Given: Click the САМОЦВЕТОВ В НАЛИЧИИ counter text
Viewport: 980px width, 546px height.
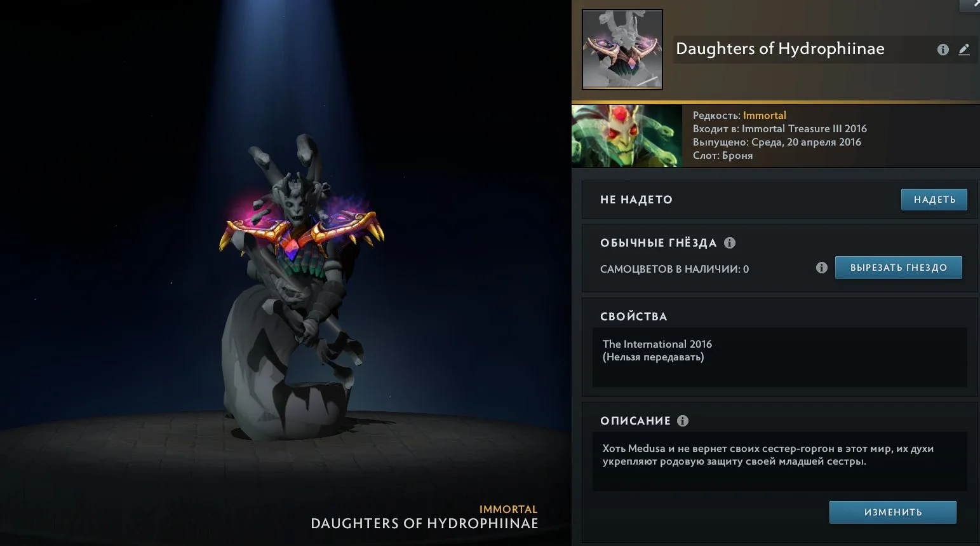Looking at the screenshot, I should [x=675, y=269].
